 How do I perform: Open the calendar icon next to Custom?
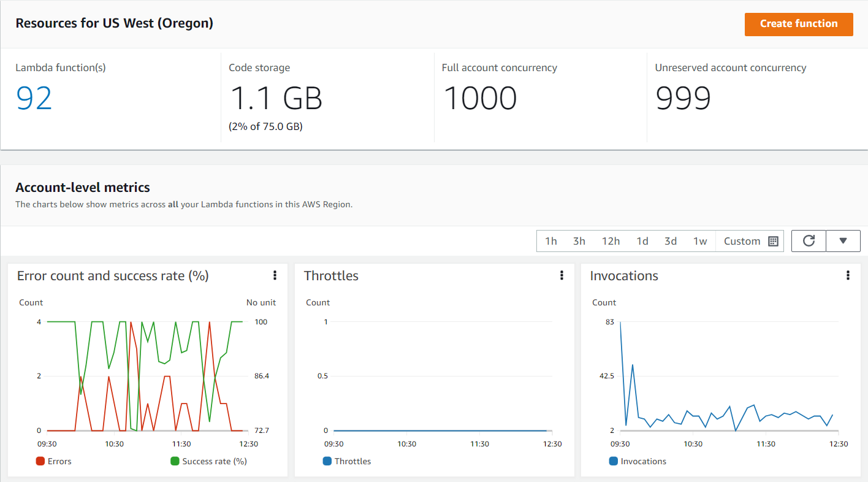coord(773,240)
